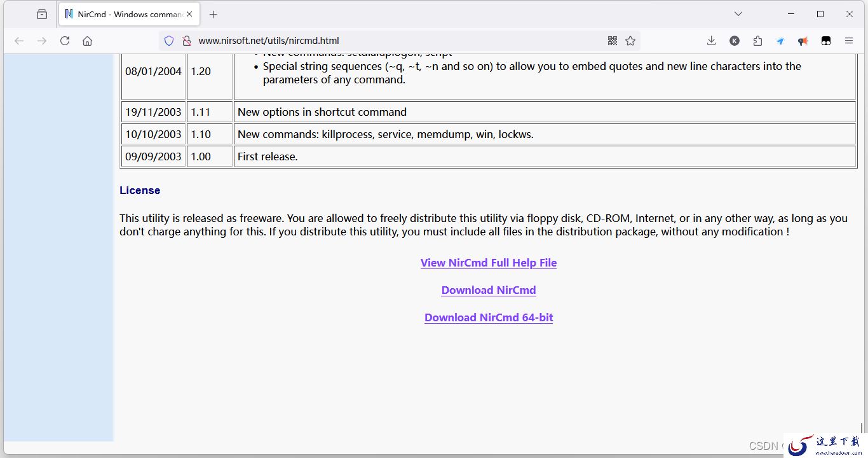Click the New commands: killprocess, service cell
The image size is (868, 458).
545,134
